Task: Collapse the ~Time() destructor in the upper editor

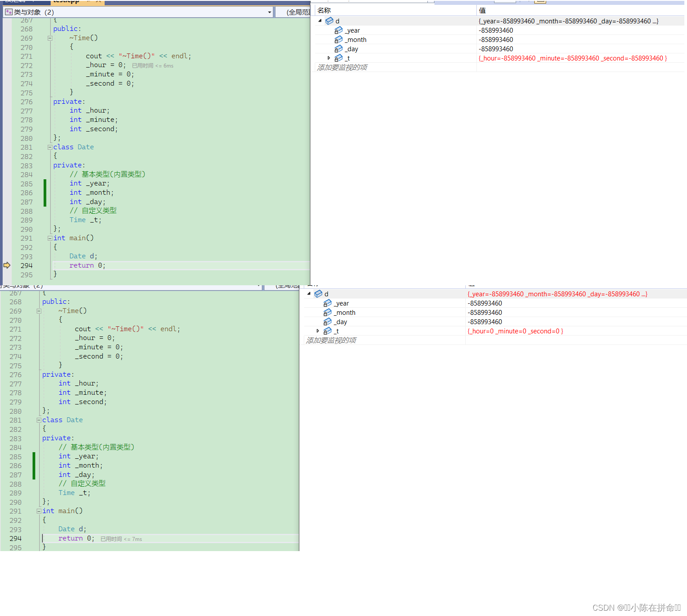Action: point(50,38)
